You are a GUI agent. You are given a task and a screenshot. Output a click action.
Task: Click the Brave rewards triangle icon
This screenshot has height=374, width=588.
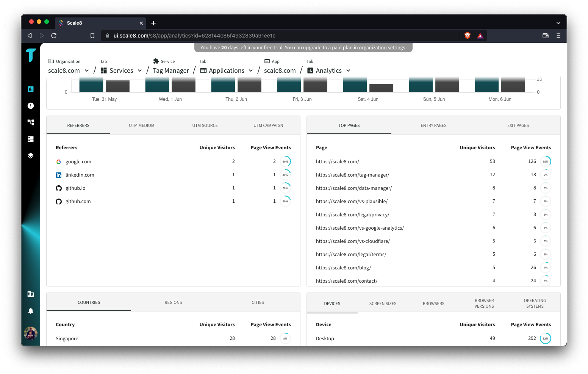[480, 36]
